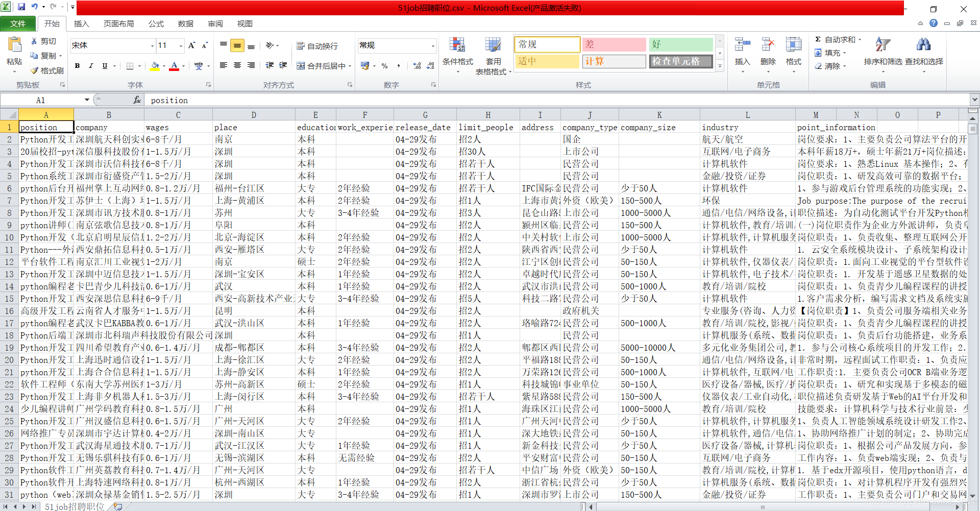Switch to the Review (审阅) tab
Image resolution: width=980 pixels, height=511 pixels.
pos(215,24)
